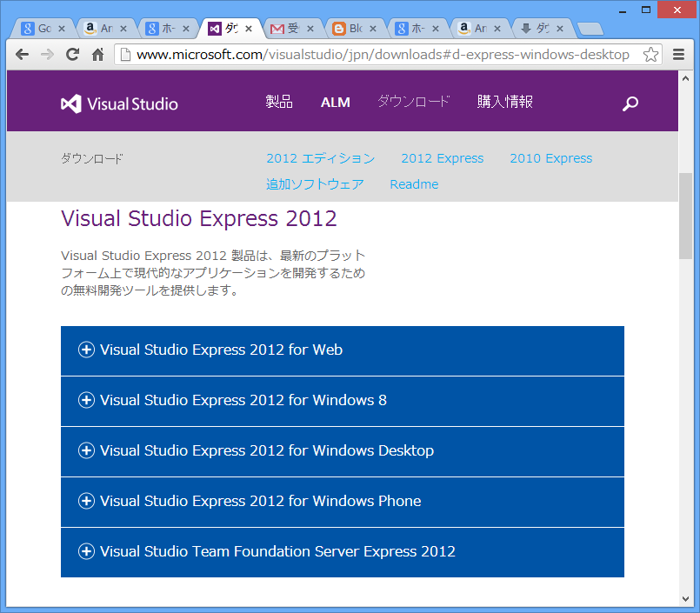This screenshot has width=700, height=613.
Task: Open Chrome hamburger menu
Action: click(678, 55)
